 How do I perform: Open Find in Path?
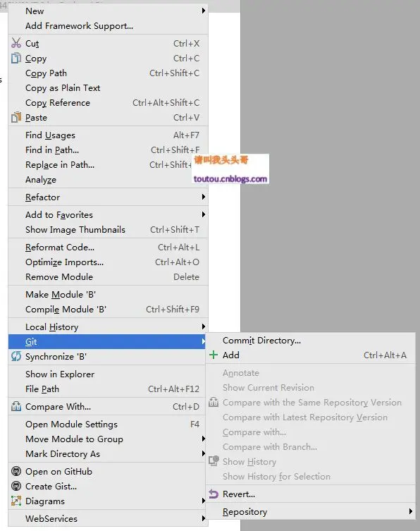(x=108, y=149)
